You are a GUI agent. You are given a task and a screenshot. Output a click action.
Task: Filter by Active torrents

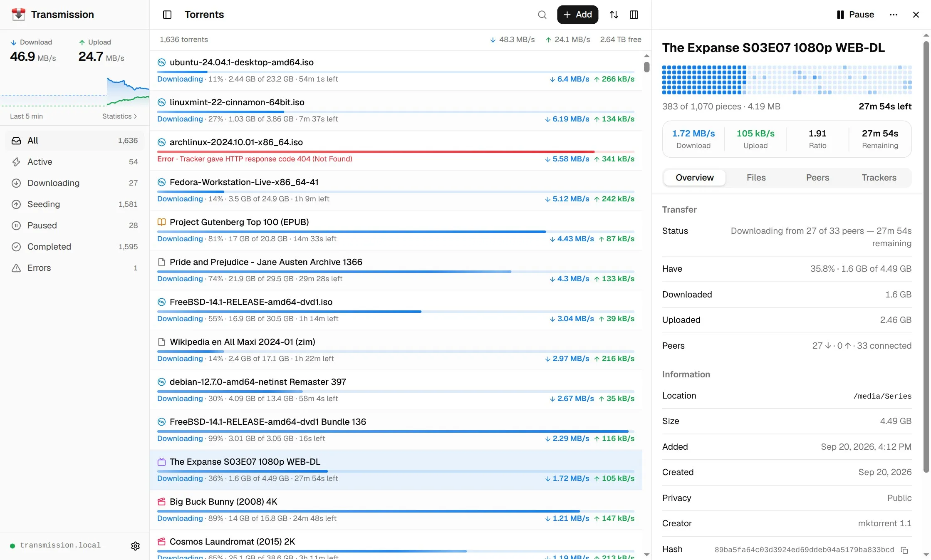[74, 162]
